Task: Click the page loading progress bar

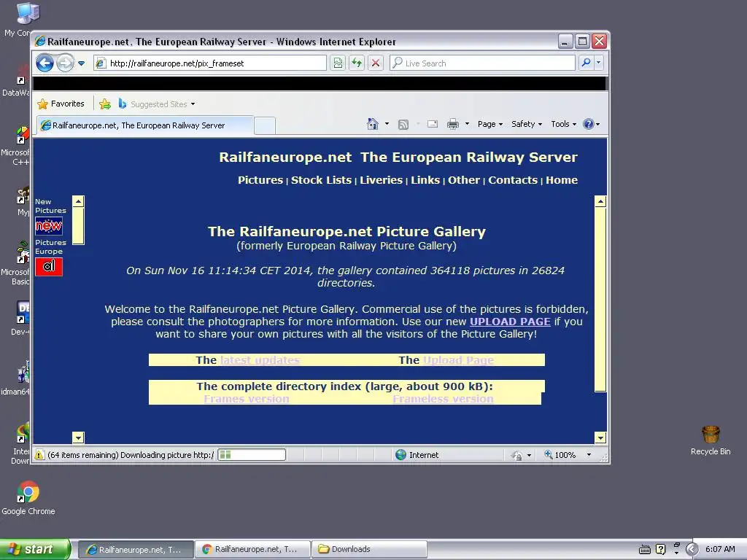Action: tap(252, 455)
